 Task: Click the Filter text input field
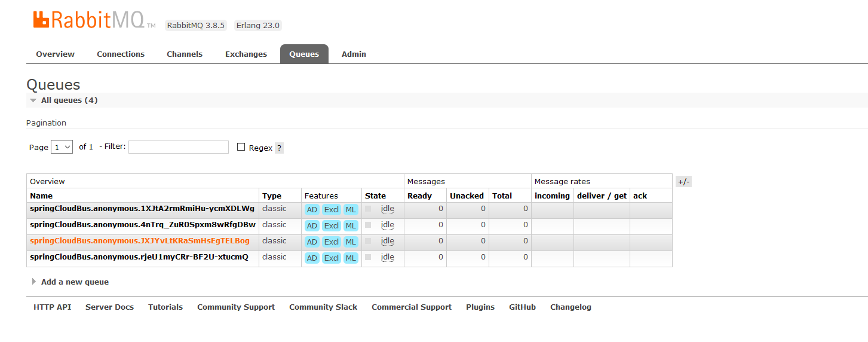(178, 147)
